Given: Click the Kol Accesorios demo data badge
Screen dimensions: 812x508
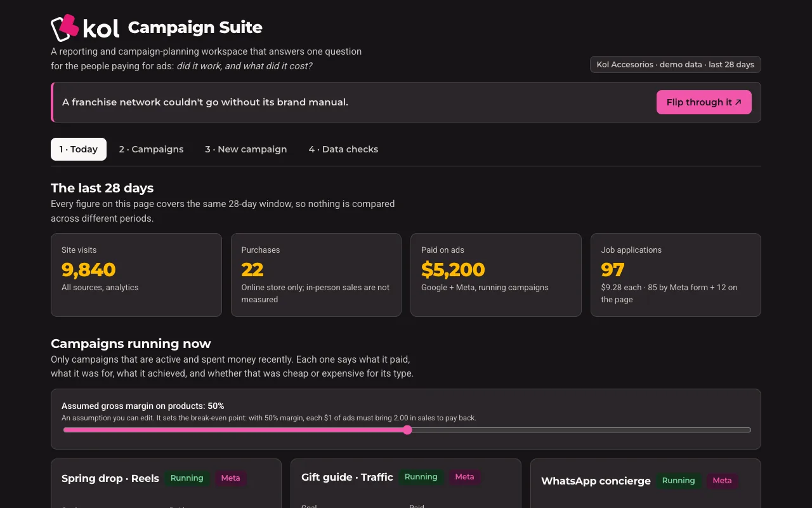Looking at the screenshot, I should click(676, 65).
